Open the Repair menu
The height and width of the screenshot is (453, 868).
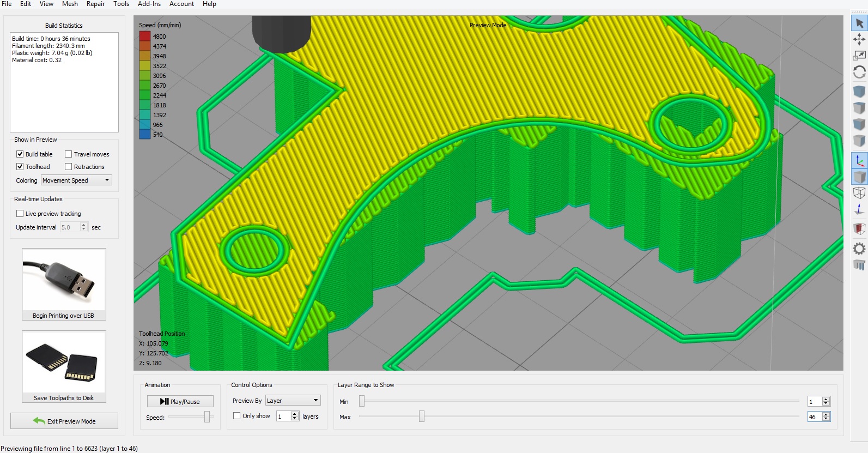[95, 4]
